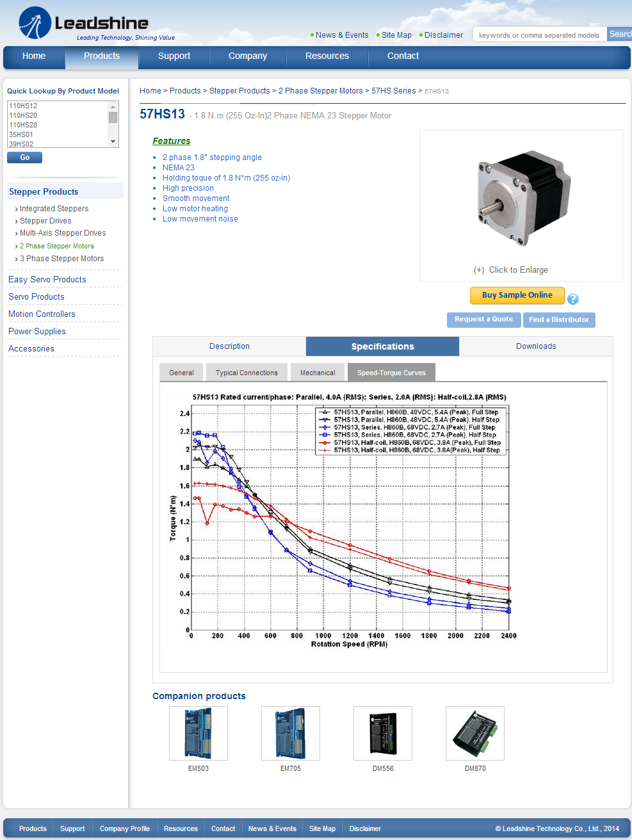Open the DM556 companion product thumbnail

point(383,733)
